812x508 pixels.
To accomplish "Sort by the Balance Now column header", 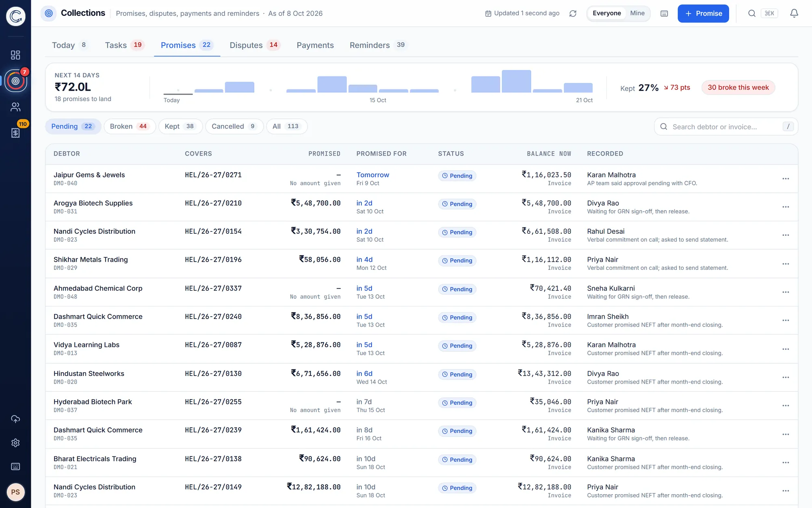I will [x=549, y=154].
